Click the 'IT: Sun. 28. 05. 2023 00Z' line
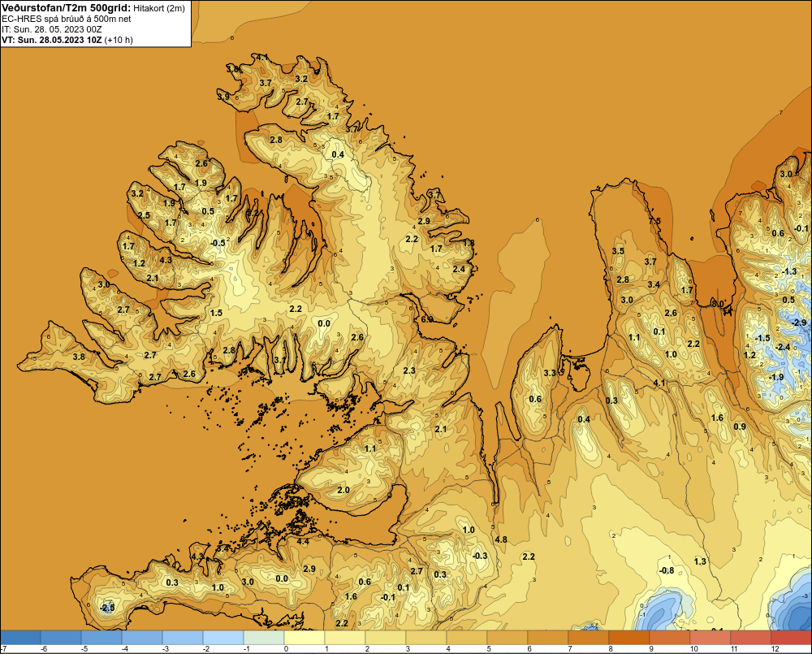The width and height of the screenshot is (812, 654). pos(52,29)
